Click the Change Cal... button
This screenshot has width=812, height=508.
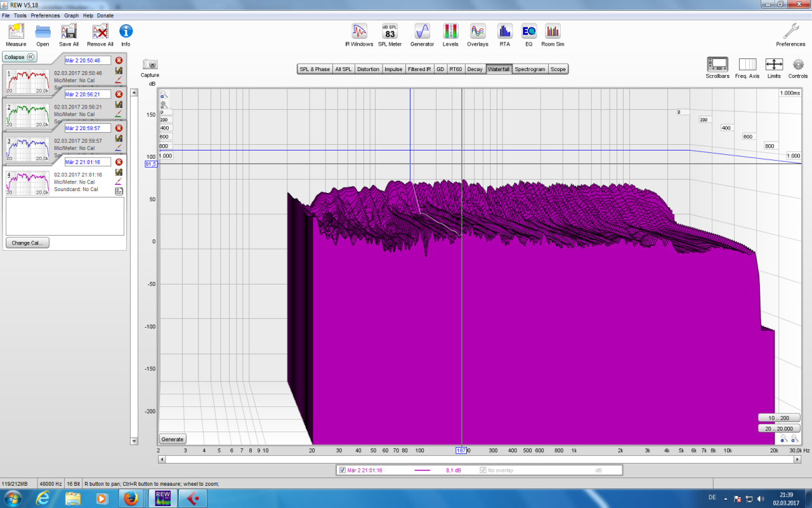tap(27, 243)
